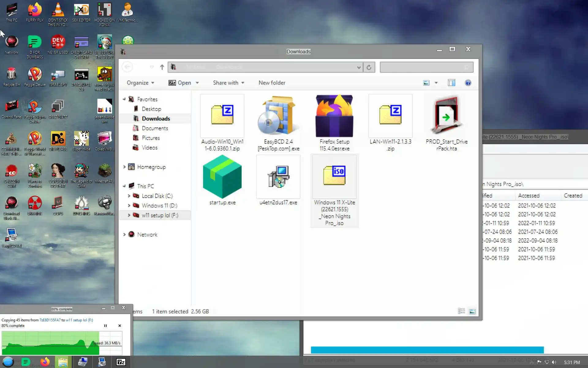
Task: Open the Help question mark icon
Action: (x=468, y=83)
